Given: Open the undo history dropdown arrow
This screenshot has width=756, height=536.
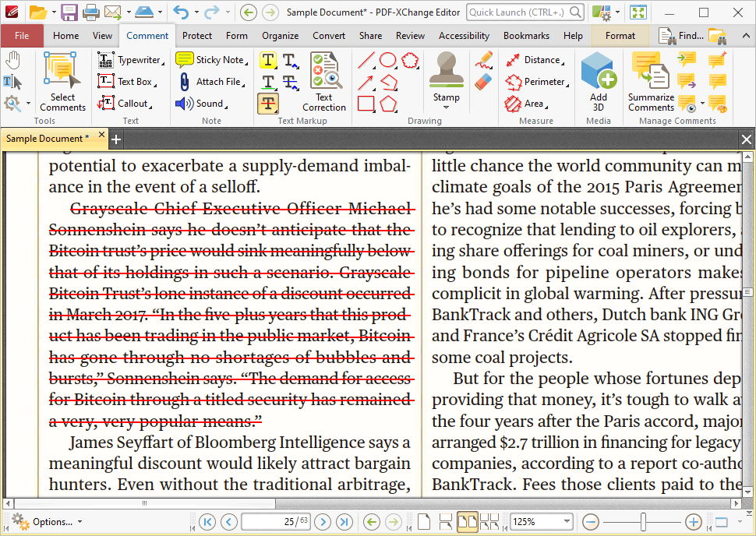Looking at the screenshot, I should coord(196,12).
